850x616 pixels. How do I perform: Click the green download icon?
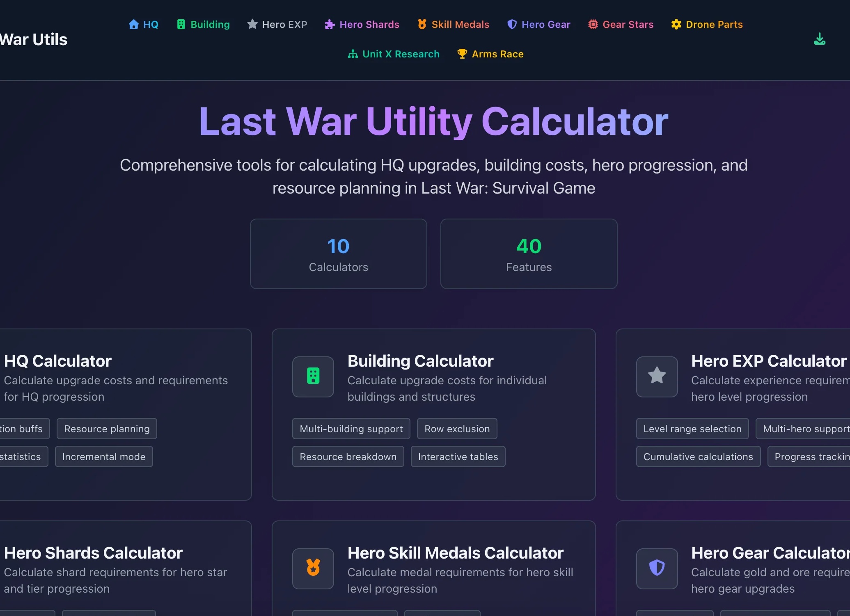[819, 39]
